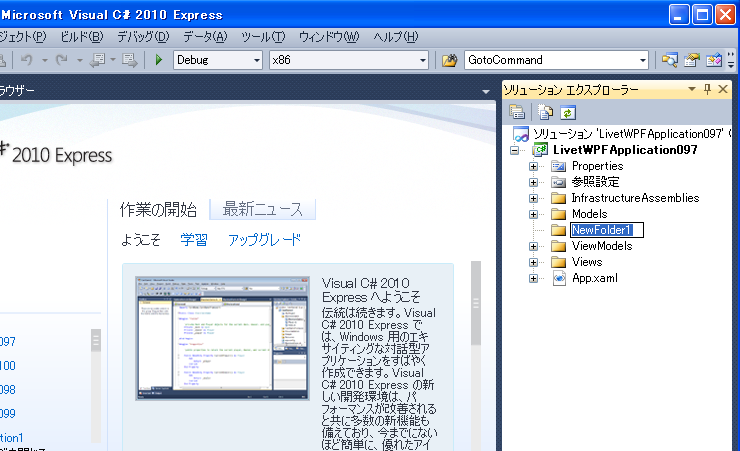The height and width of the screenshot is (451, 740).
Task: Switch to the 最新ニュース tab
Action: click(x=262, y=209)
